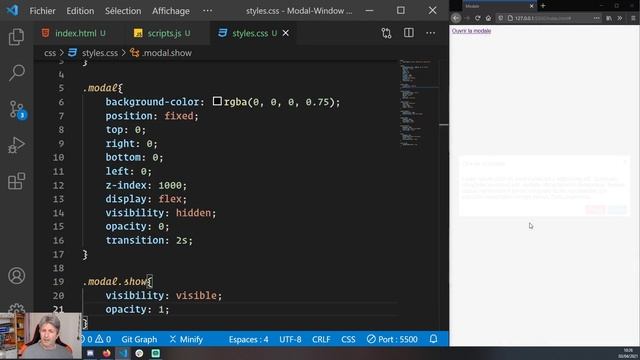The height and width of the screenshot is (360, 640).
Task: Open Source Control view with badge
Action: (x=16, y=109)
